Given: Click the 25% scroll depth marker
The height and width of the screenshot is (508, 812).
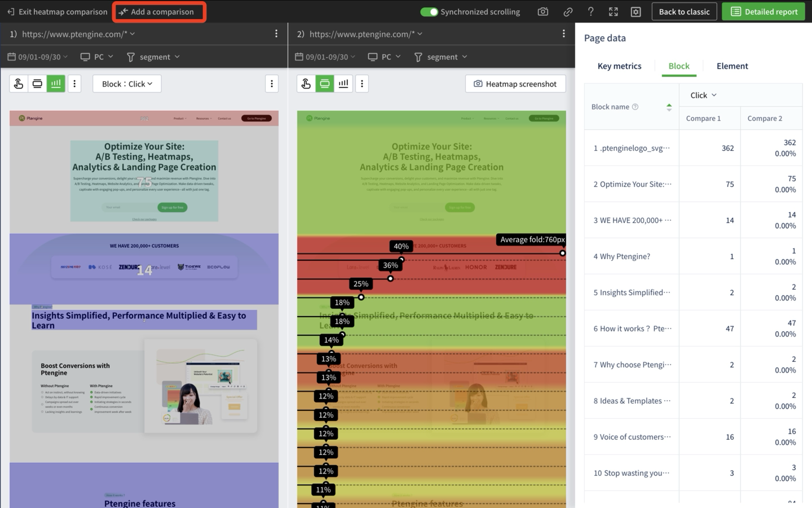Looking at the screenshot, I should coord(361,284).
